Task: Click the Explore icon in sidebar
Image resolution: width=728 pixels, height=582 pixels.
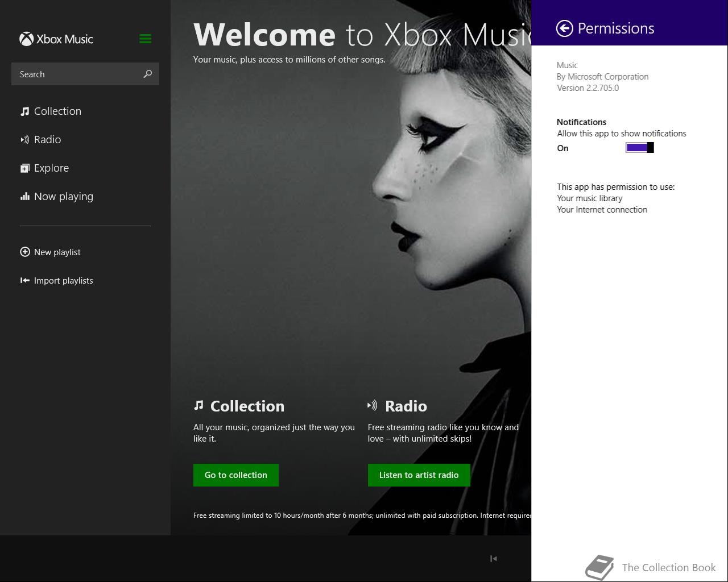Action: 24,168
